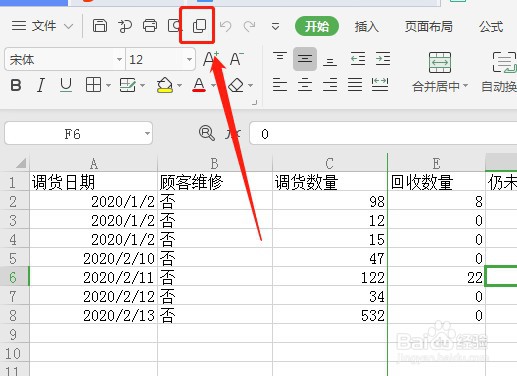517x376 pixels.
Task: Toggle center horizontal alignment
Action: tap(305, 85)
